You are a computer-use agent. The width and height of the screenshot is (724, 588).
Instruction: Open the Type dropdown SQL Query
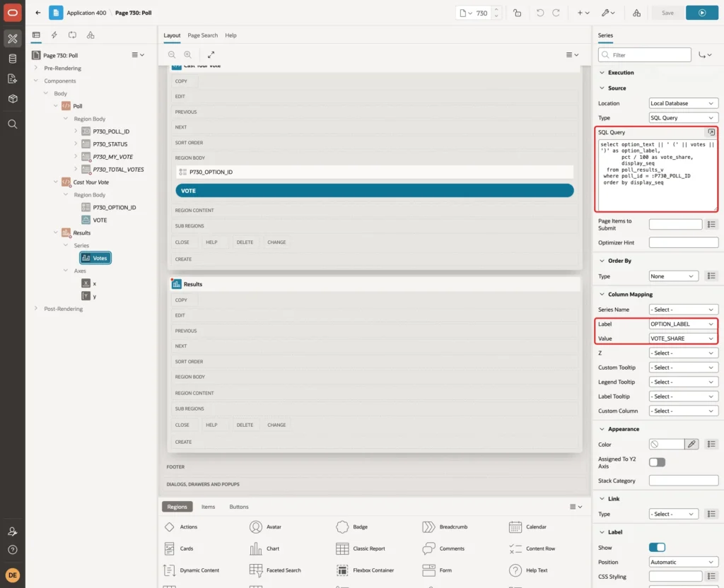coord(683,118)
